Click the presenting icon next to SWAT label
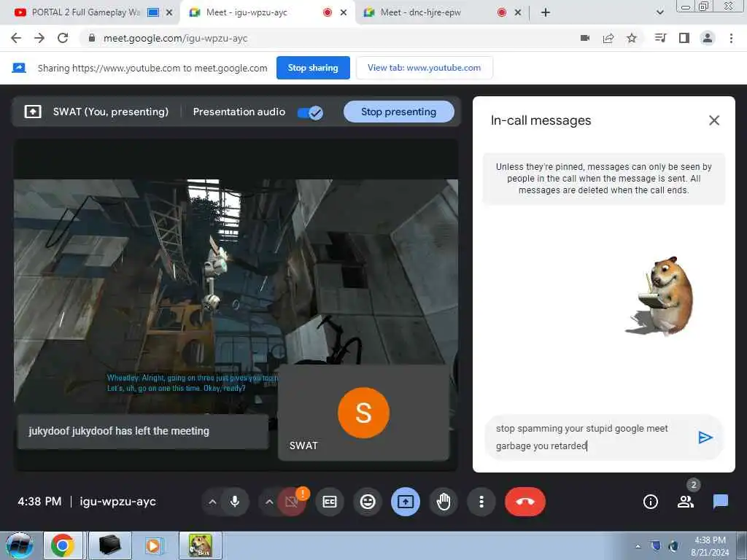 32,112
